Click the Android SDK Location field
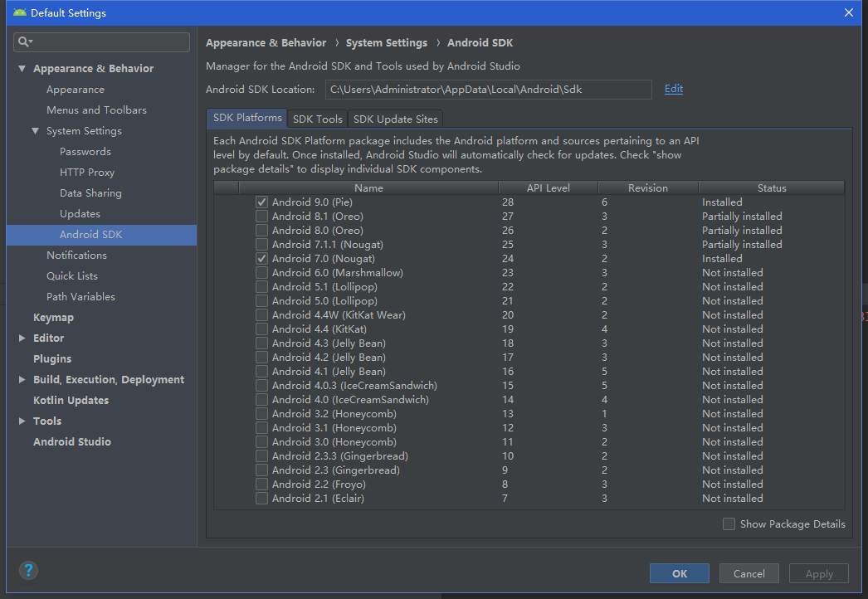The image size is (868, 599). [x=488, y=89]
